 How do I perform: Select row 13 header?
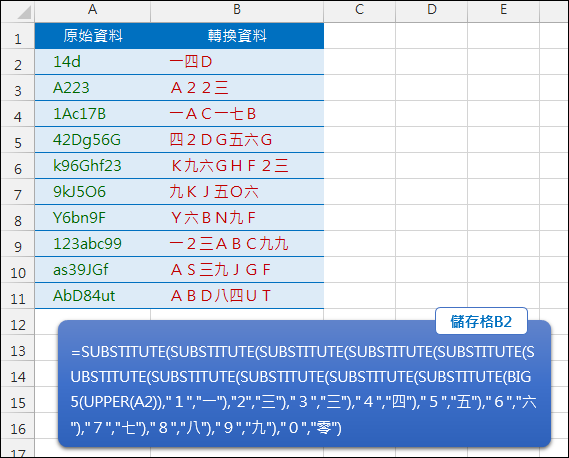[18, 348]
